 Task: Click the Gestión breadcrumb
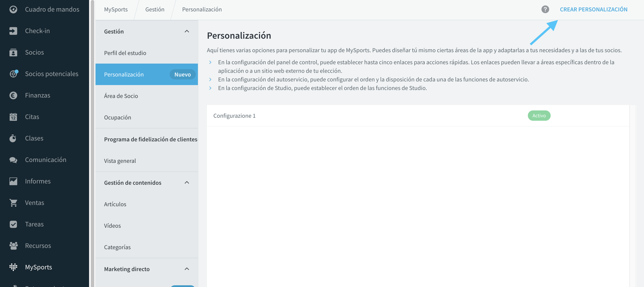[155, 9]
